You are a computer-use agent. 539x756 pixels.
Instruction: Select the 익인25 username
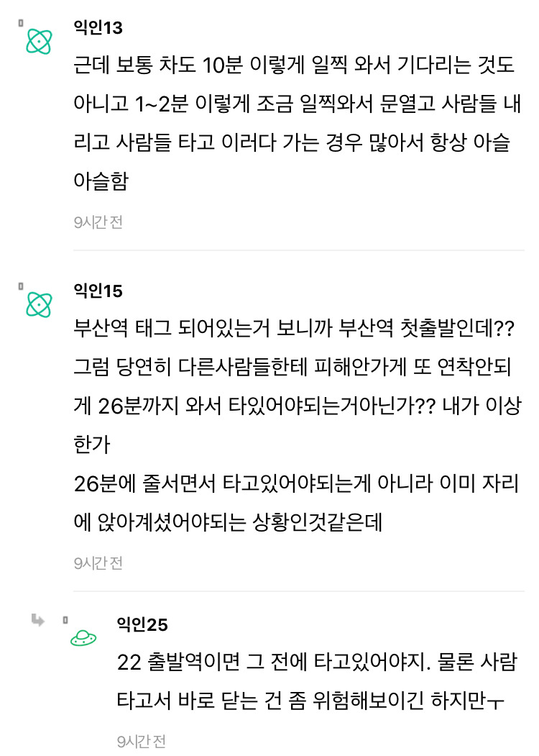142,624
